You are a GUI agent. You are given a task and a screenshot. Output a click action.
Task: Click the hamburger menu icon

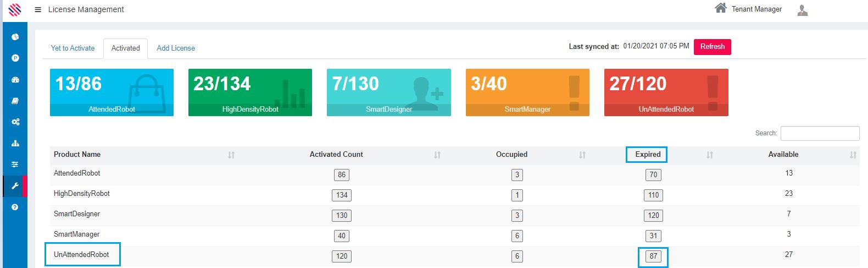(38, 9)
